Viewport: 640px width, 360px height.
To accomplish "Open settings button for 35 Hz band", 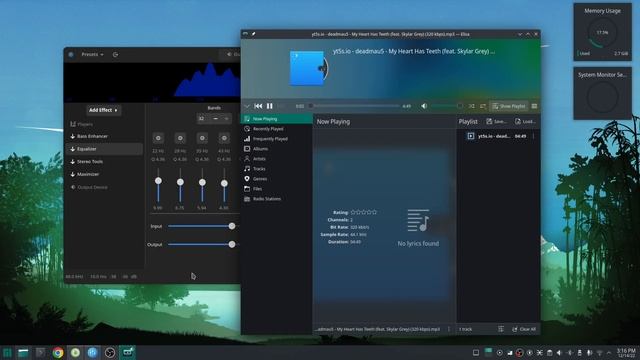I will coord(202,138).
